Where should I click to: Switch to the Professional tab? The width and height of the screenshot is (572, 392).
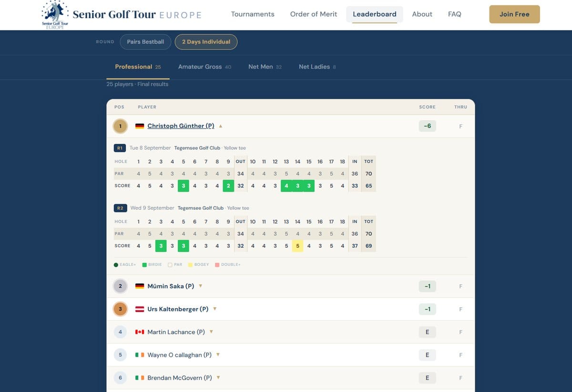pyautogui.click(x=138, y=67)
